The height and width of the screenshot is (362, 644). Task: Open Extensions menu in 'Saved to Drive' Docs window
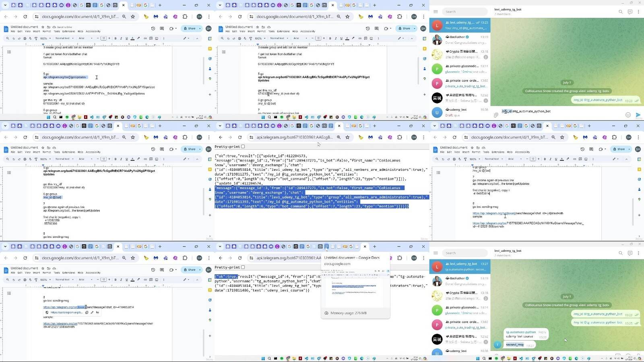68,31
